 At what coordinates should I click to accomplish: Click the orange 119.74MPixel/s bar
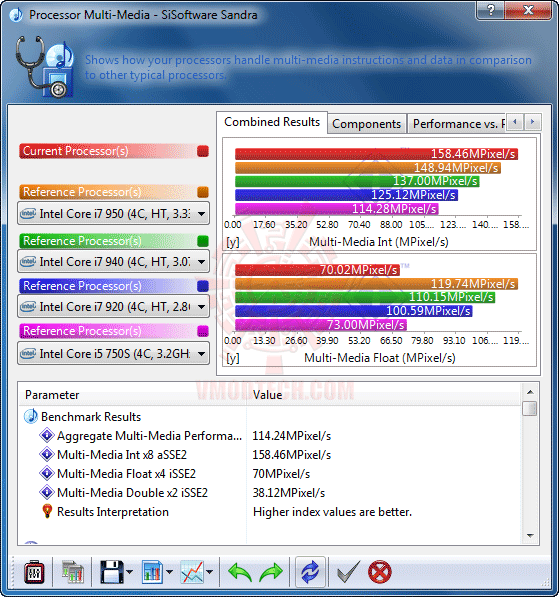point(376,284)
